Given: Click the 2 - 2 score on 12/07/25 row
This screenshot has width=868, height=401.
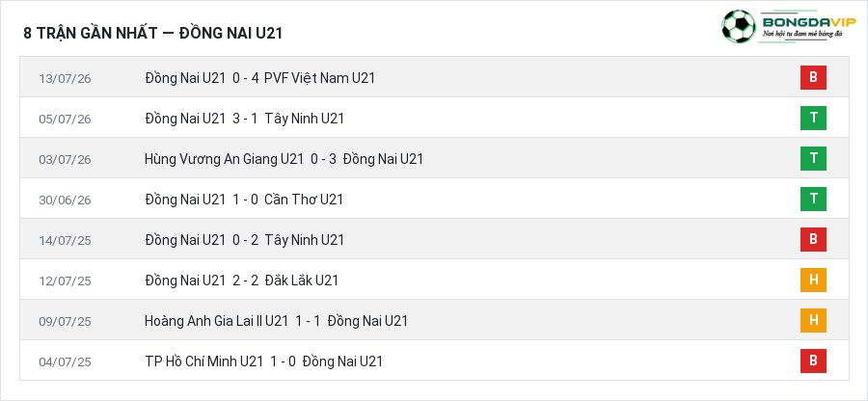Looking at the screenshot, I should 245,281.
